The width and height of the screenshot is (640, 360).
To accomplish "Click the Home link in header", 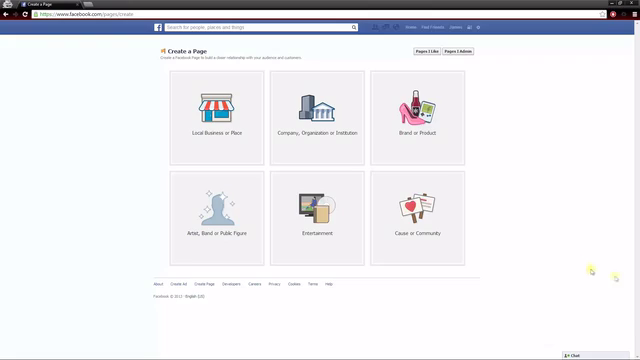I will (x=411, y=27).
